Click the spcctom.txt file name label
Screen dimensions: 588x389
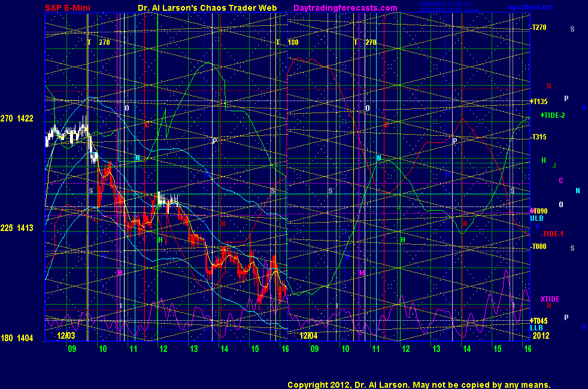pos(531,7)
